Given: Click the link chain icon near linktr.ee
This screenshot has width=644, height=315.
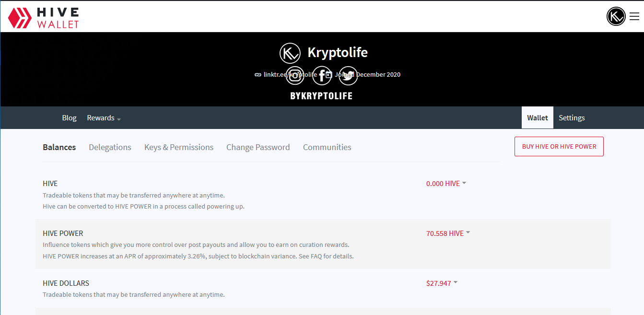Looking at the screenshot, I should (258, 75).
